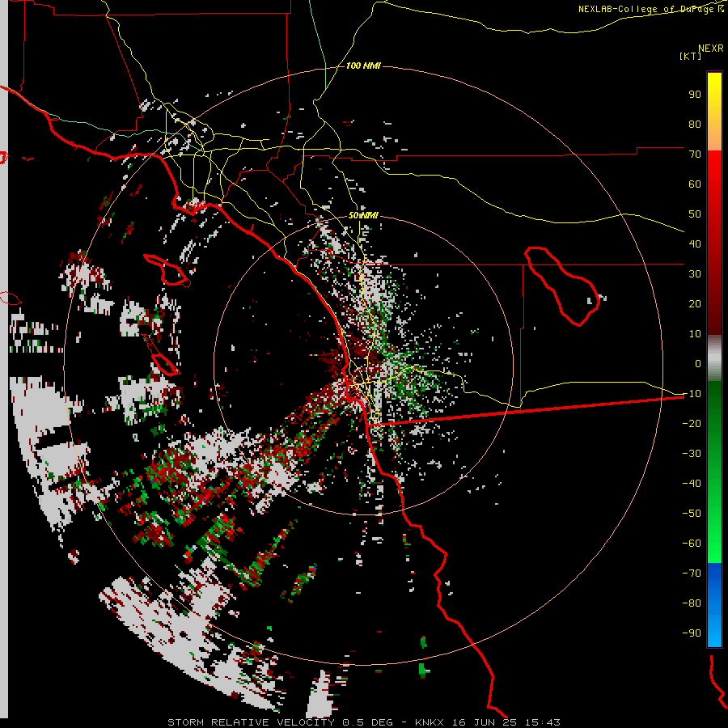Viewport: 728px width, 728px height.
Task: Click the positive 20 scale value
Action: [695, 303]
